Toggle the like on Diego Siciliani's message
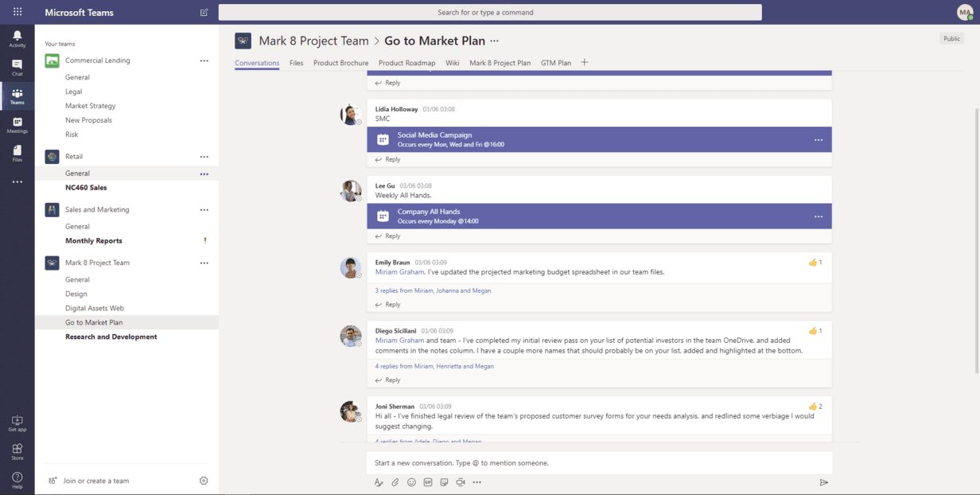Image resolution: width=980 pixels, height=495 pixels. click(x=813, y=330)
